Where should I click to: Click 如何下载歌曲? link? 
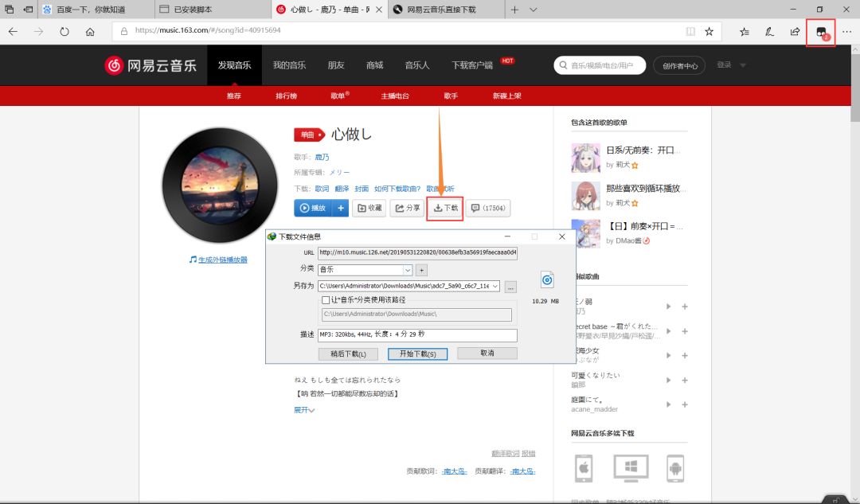click(397, 189)
